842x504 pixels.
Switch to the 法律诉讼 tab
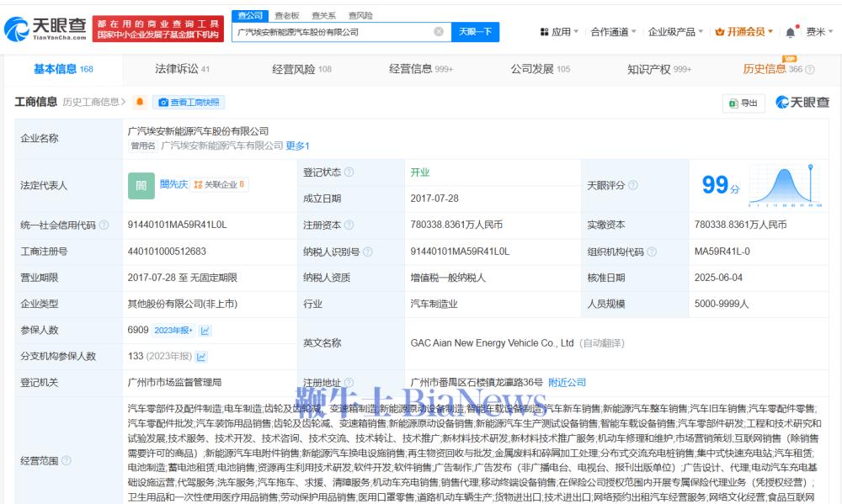pos(182,69)
